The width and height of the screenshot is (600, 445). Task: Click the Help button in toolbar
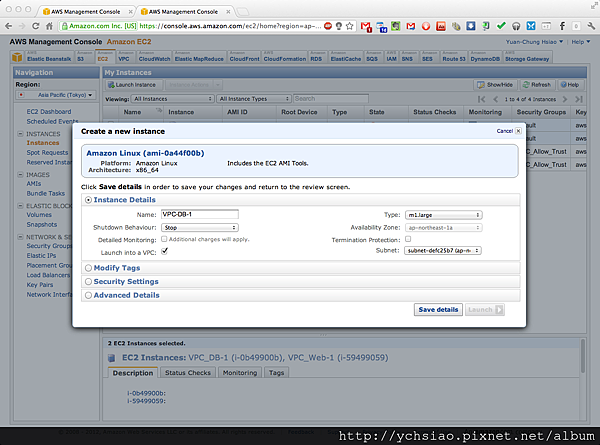570,85
